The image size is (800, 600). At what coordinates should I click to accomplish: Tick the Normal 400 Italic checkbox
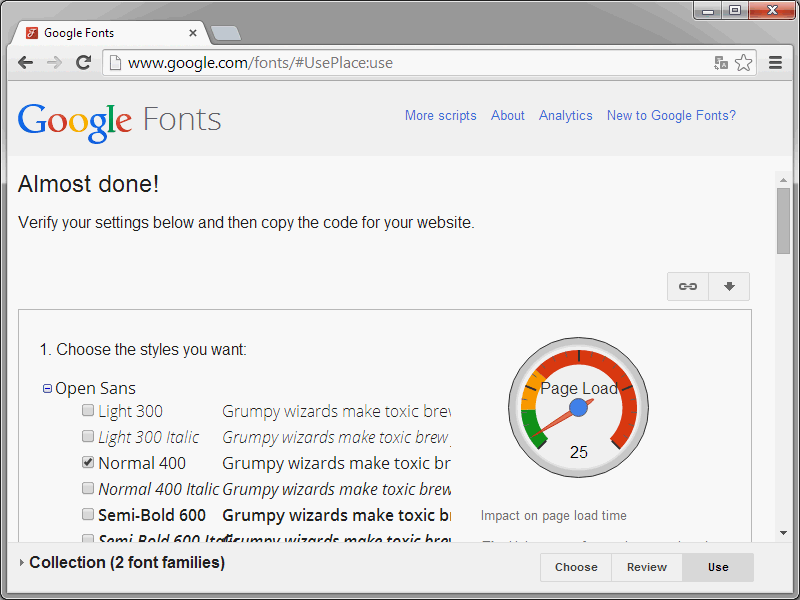(x=88, y=488)
